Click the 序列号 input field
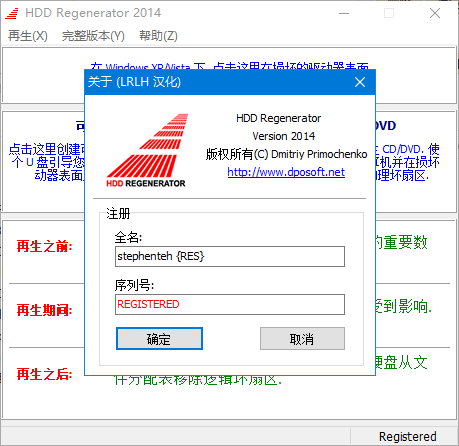 [230, 304]
